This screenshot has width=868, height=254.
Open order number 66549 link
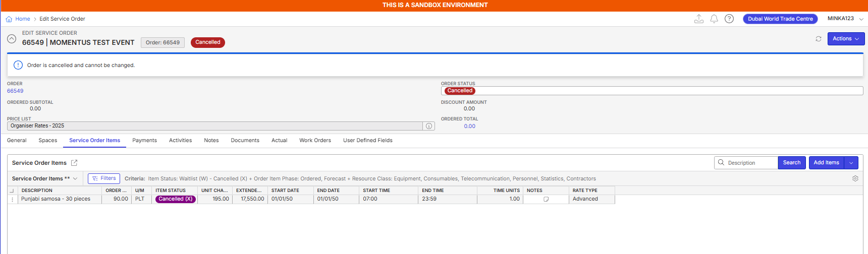coord(15,91)
